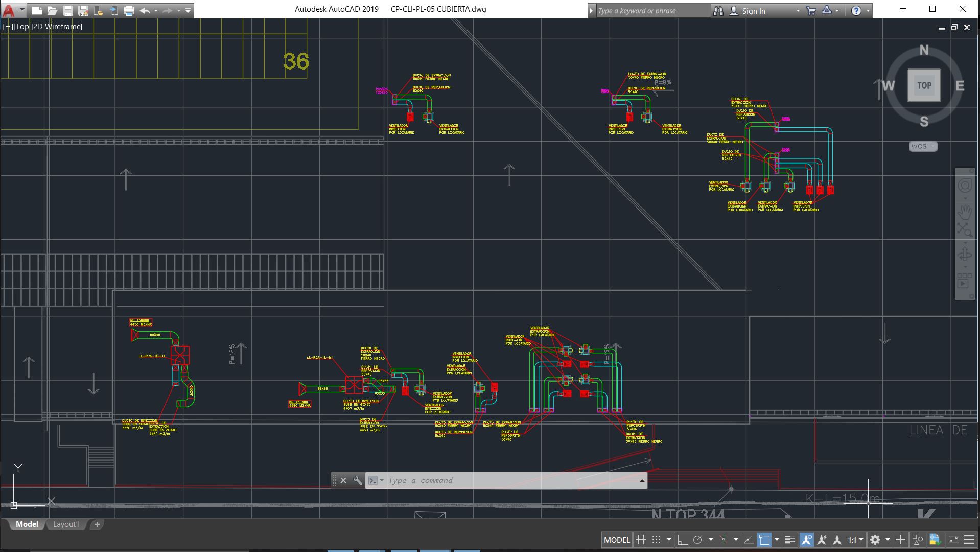Click the binoculars search icon
This screenshot has width=980, height=552.
718,11
